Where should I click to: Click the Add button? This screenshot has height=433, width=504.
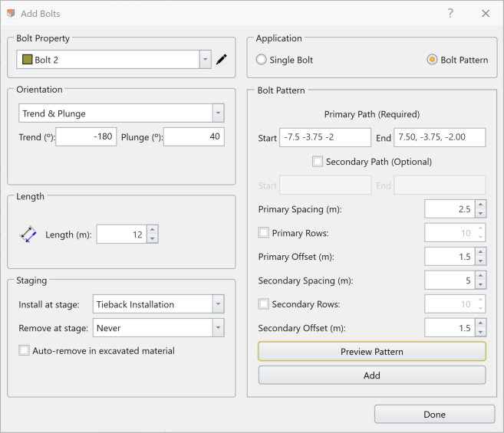tap(372, 376)
